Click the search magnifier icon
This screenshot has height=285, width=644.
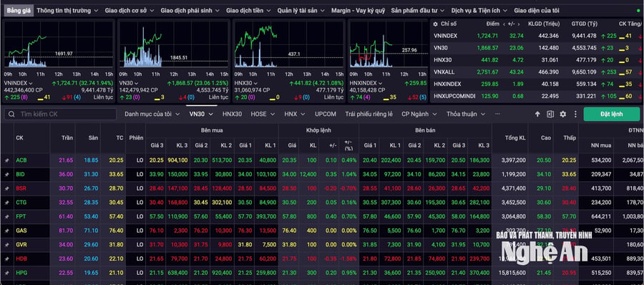point(11,115)
